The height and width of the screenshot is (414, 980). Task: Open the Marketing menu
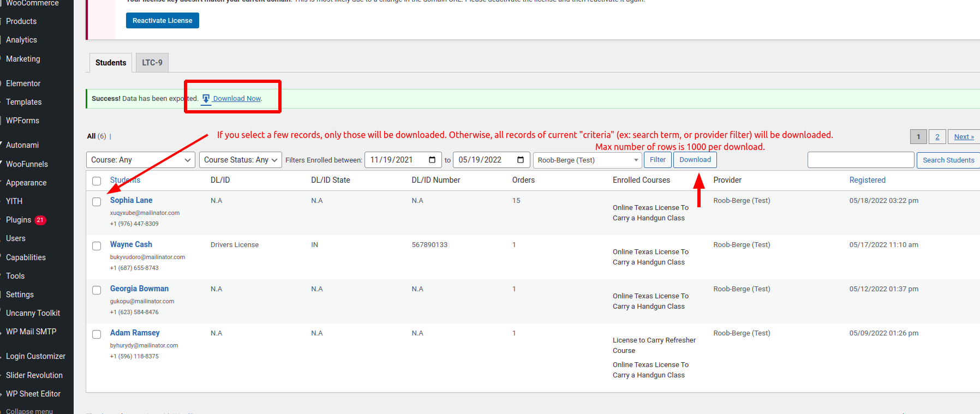pos(23,59)
